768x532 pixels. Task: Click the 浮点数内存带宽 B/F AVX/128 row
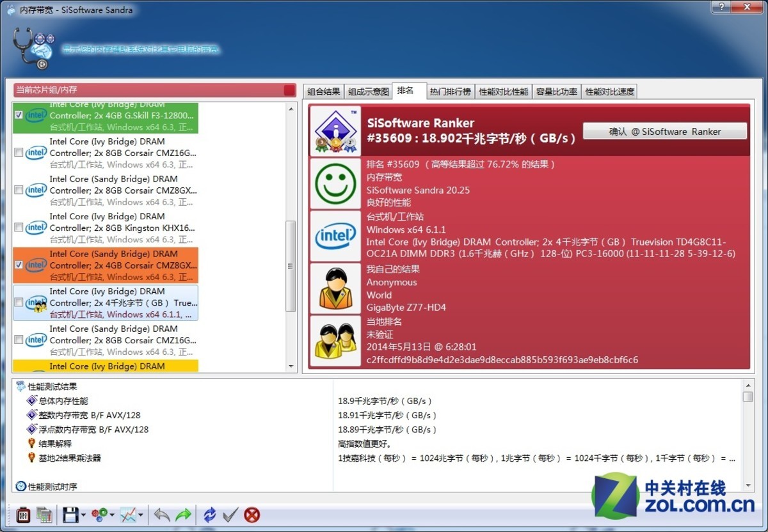[x=378, y=429]
